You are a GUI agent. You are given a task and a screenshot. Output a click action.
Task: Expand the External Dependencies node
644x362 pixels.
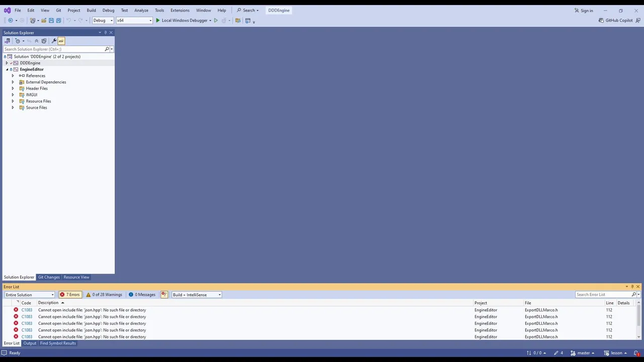coord(13,82)
